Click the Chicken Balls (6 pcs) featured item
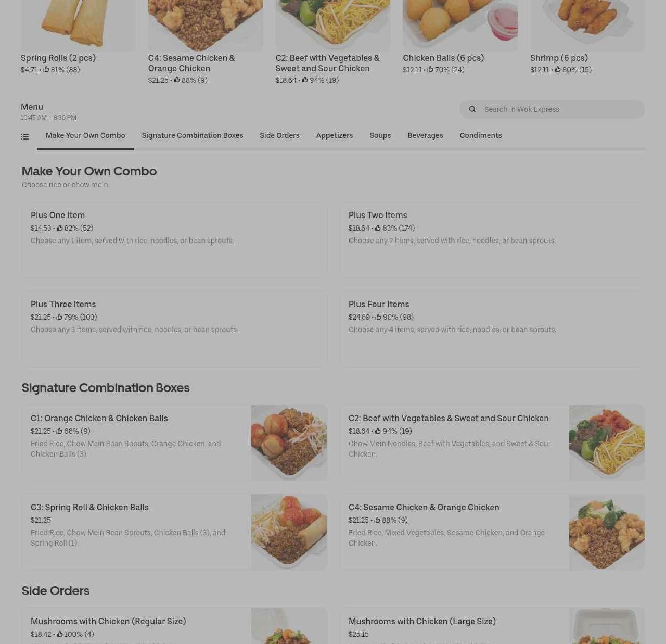This screenshot has height=644, width=666. [x=460, y=37]
